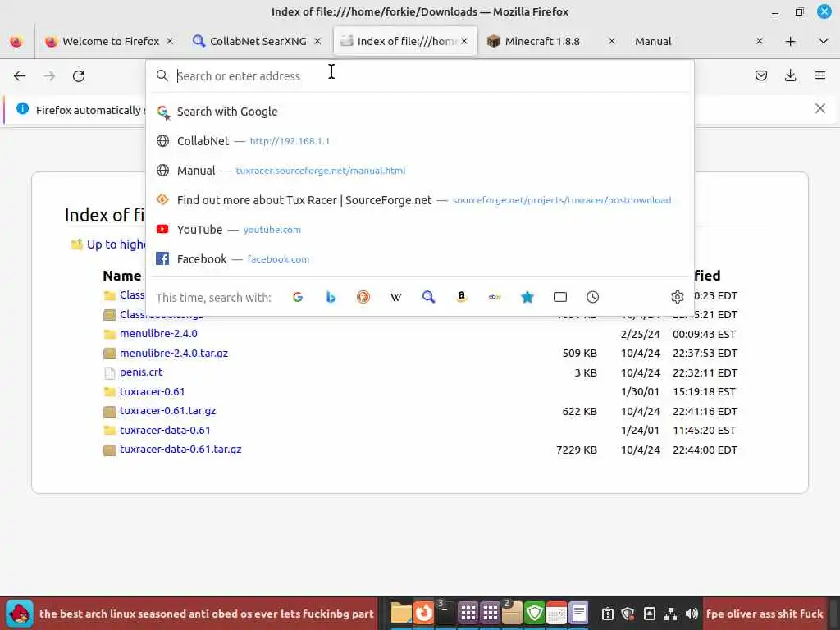Close the Minecraft 1.8.8 tab

click(611, 41)
